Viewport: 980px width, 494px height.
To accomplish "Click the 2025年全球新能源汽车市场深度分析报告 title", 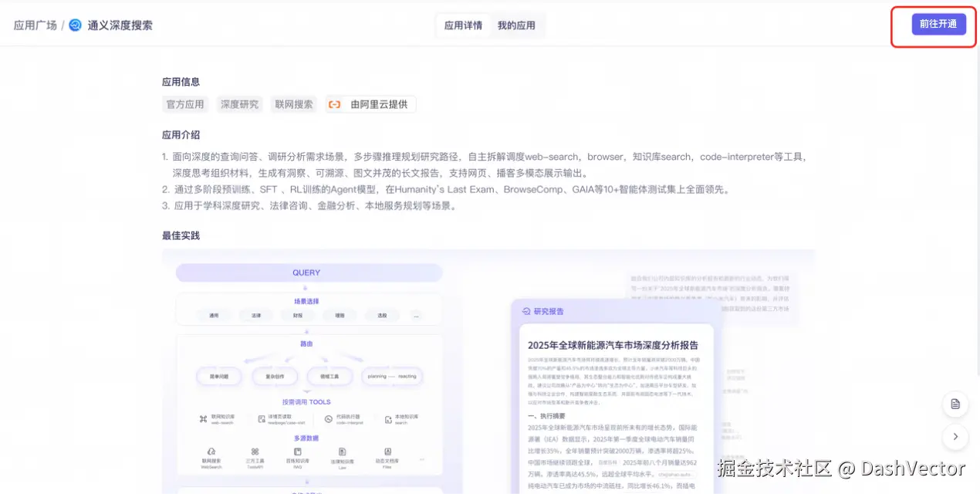I will coord(613,345).
